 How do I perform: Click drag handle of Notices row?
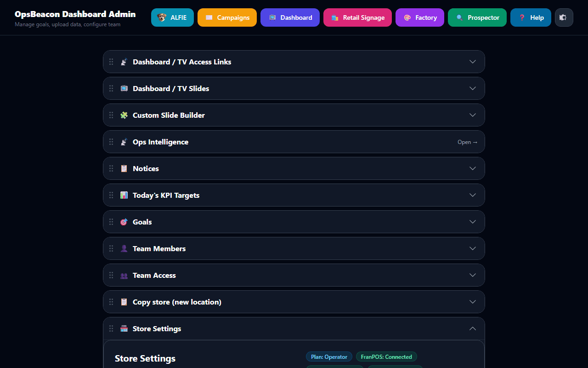click(111, 168)
